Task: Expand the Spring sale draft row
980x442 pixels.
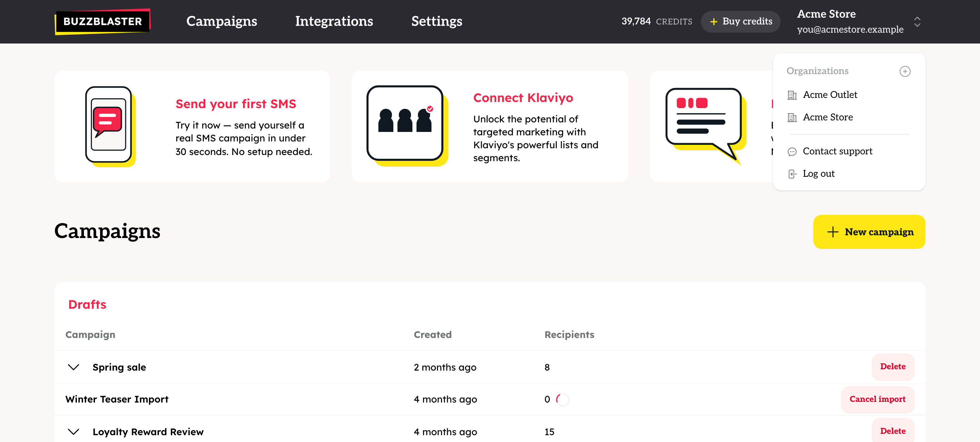Action: (x=73, y=367)
